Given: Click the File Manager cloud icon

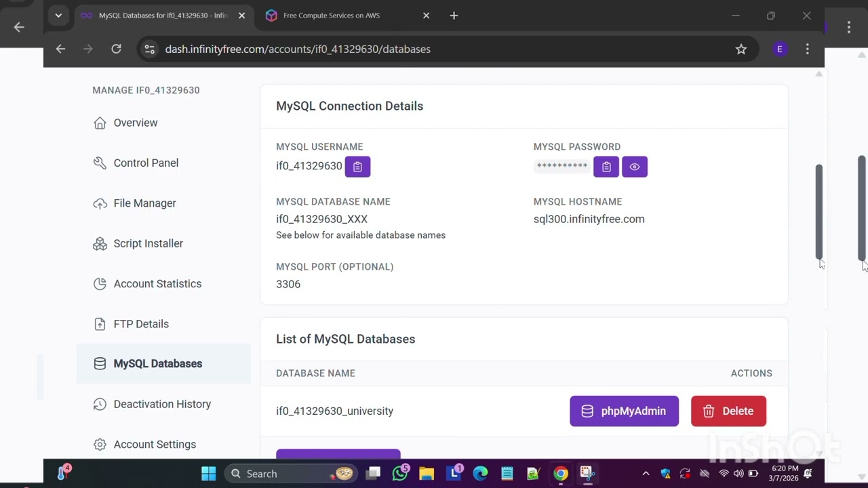Looking at the screenshot, I should point(100,203).
